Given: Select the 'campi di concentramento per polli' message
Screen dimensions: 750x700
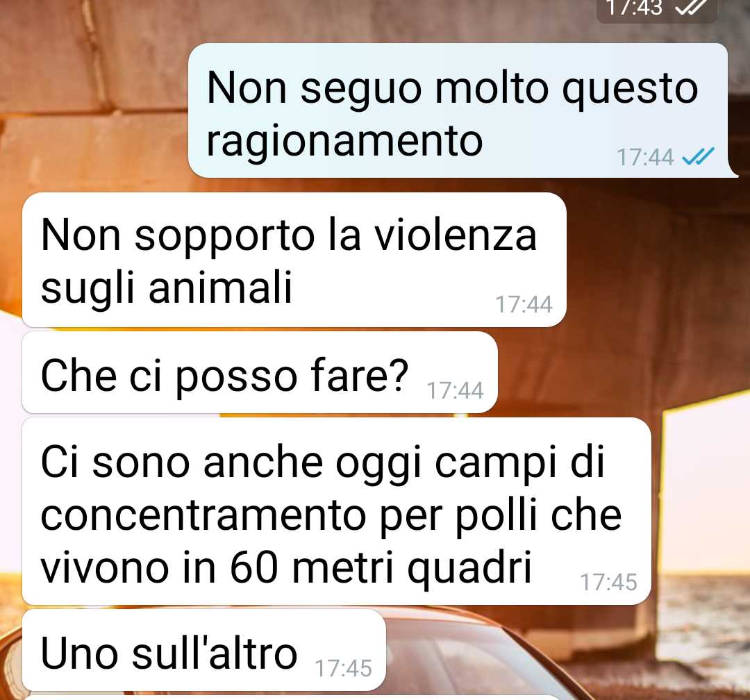Looking at the screenshot, I should [x=337, y=511].
